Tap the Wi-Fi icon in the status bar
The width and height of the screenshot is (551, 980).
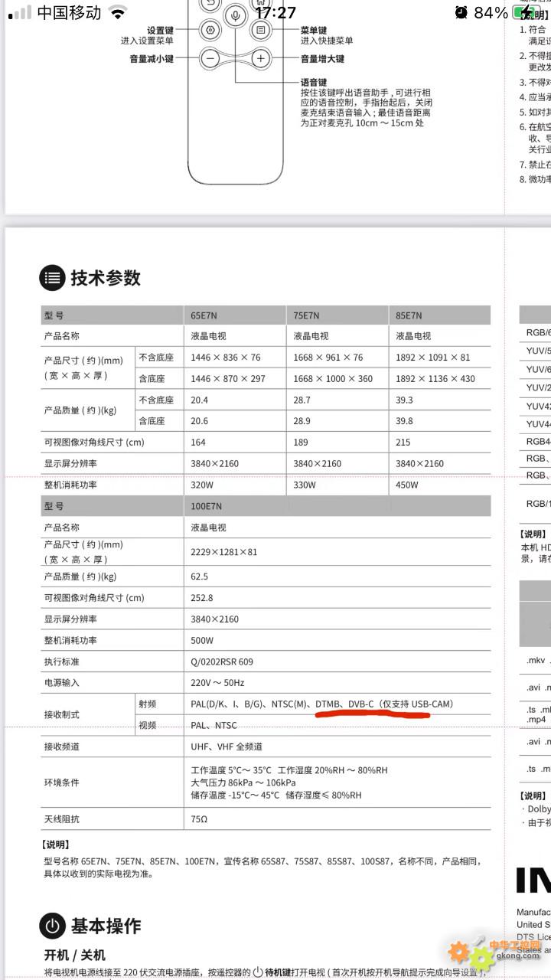point(117,12)
